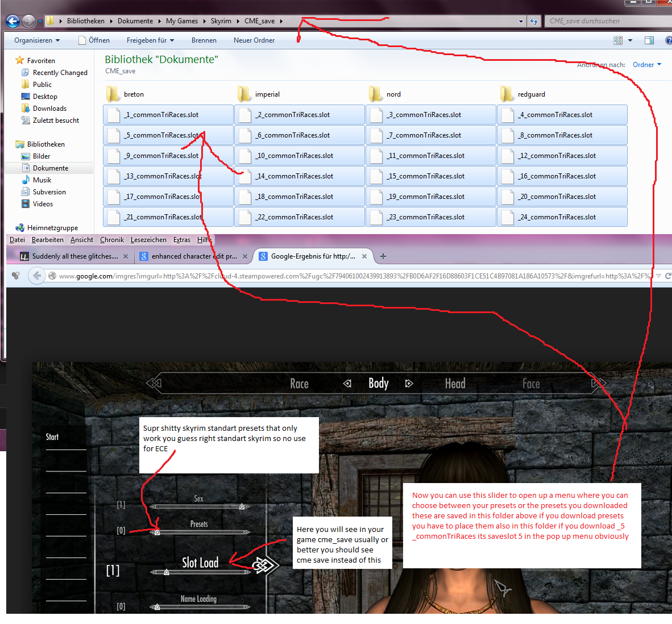Open Recently Changed in Favoriten
Viewport: 672px width, 624px height.
(60, 73)
